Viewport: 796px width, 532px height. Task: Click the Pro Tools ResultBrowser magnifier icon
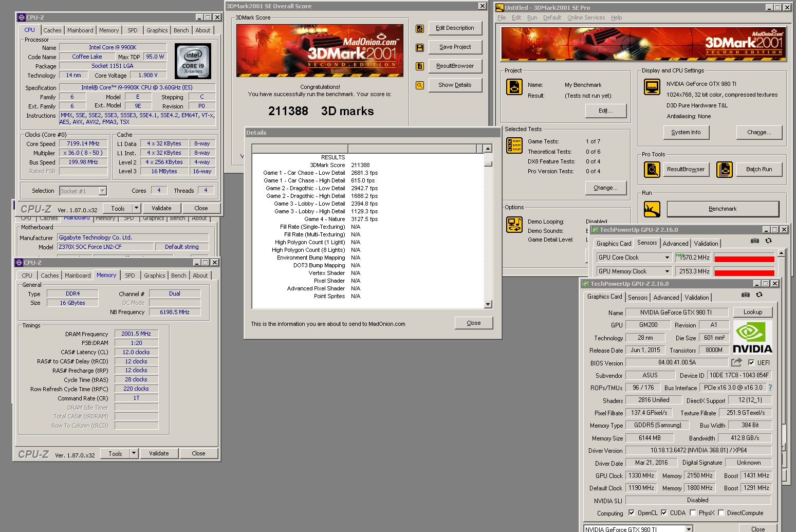(x=652, y=169)
